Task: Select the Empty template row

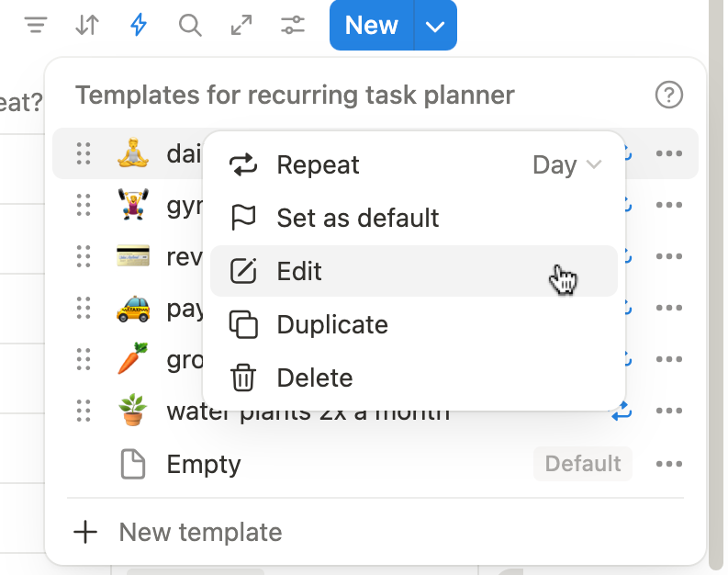Action: (x=375, y=464)
